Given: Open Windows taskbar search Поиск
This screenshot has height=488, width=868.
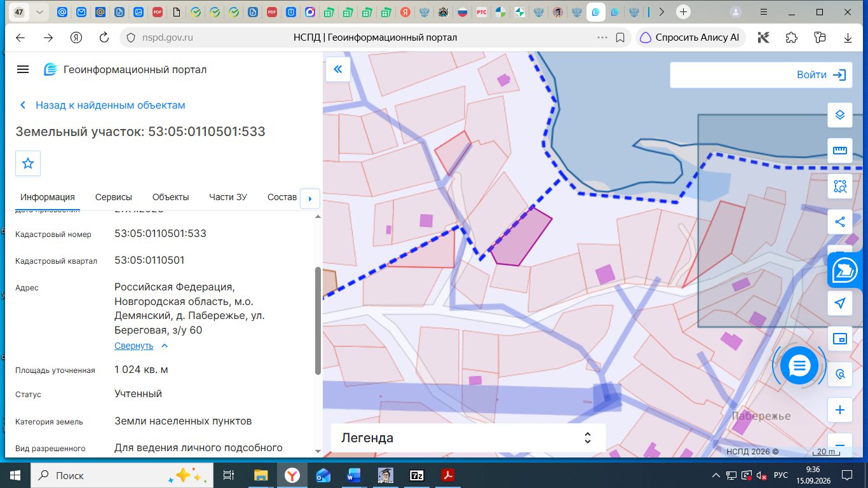Looking at the screenshot, I should pos(121,475).
